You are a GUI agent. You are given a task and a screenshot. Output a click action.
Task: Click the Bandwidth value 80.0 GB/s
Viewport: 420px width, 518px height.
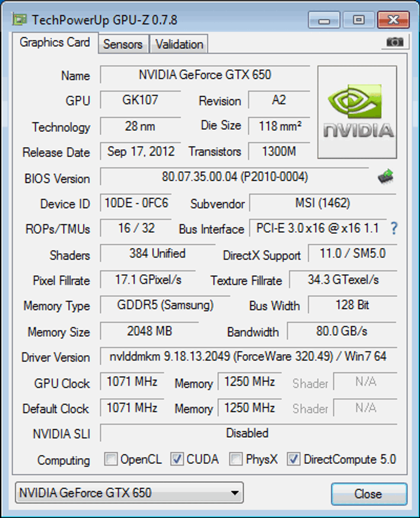coord(342,331)
